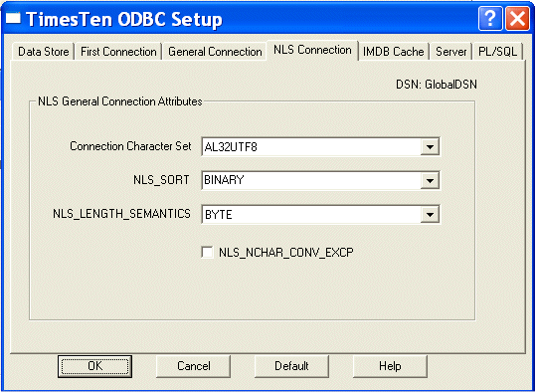Open the First Connection tab
Image resolution: width=536 pixels, height=392 pixels.
118,52
